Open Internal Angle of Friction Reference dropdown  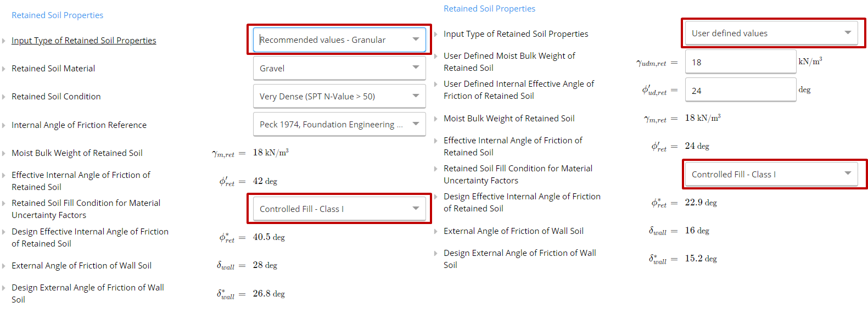339,125
